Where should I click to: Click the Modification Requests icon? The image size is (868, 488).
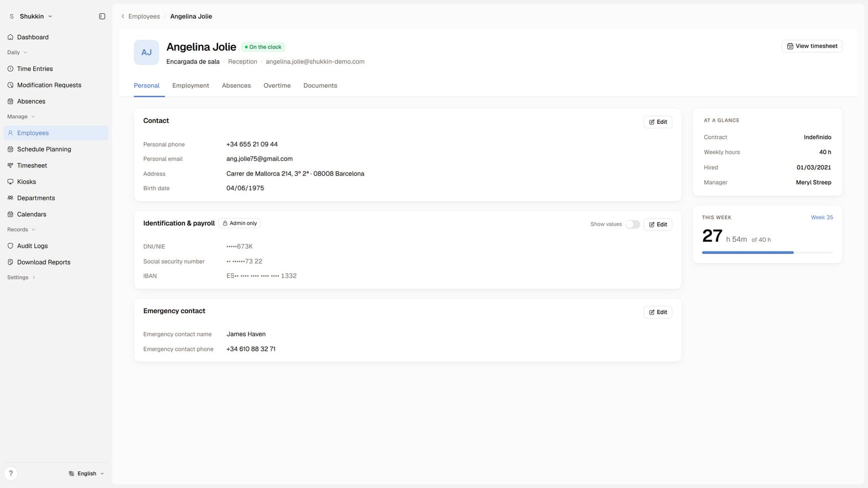[x=11, y=85]
